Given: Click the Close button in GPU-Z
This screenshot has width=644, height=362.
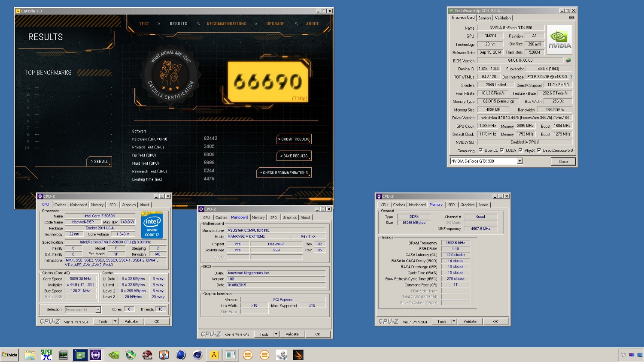Looking at the screenshot, I should click(563, 161).
